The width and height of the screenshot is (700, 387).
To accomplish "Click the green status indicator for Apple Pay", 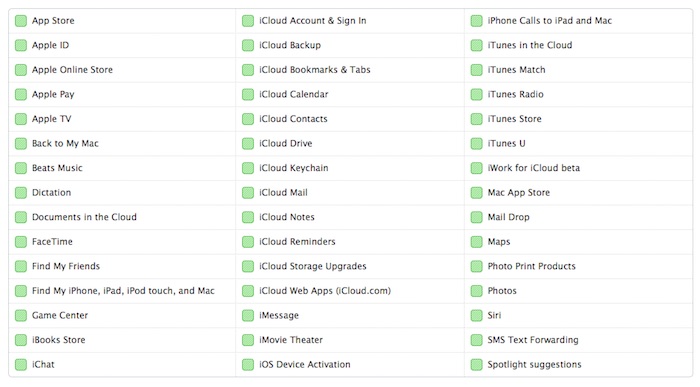I will point(21,95).
